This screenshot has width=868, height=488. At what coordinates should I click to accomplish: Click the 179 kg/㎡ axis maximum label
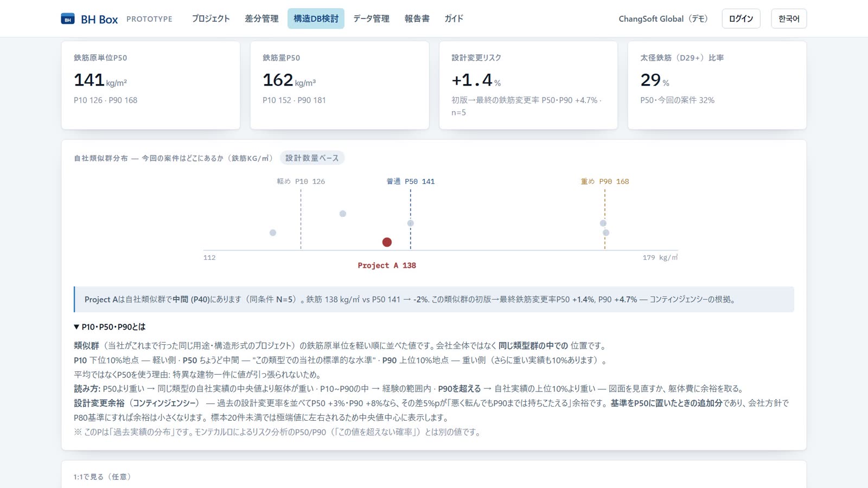point(660,258)
